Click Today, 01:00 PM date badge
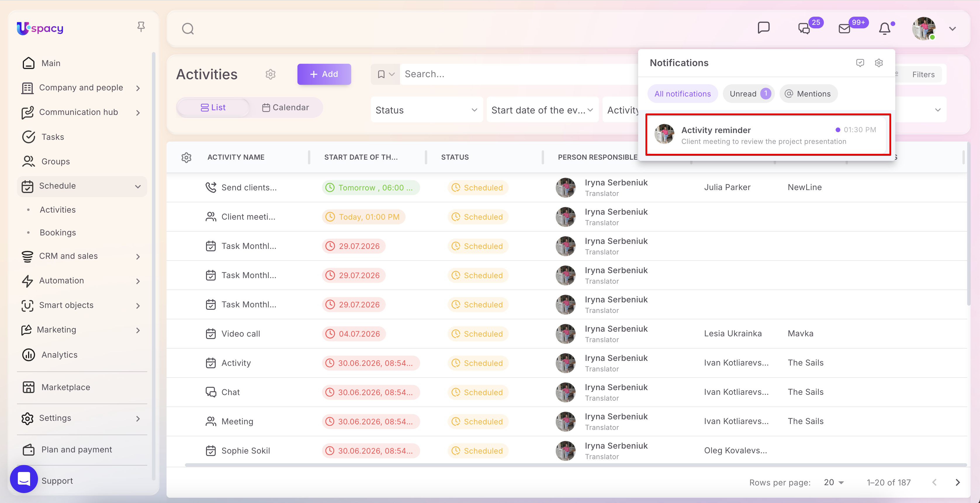 click(x=363, y=217)
